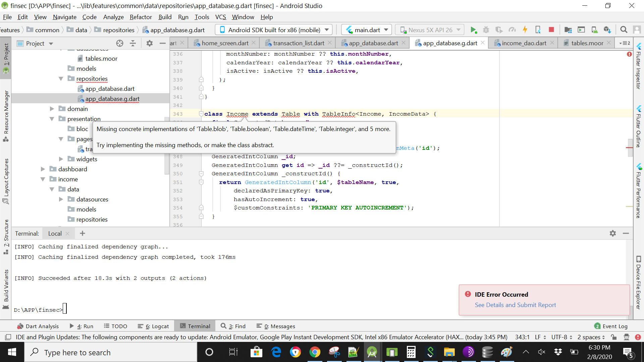
Task: Open the AVD Manager
Action: point(595,29)
